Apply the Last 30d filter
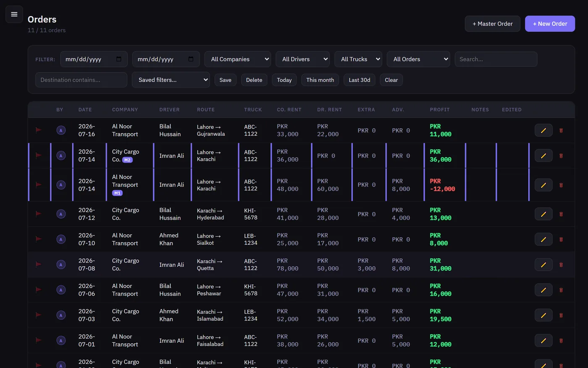Screen dimensions: 588x368 [x=360, y=80]
